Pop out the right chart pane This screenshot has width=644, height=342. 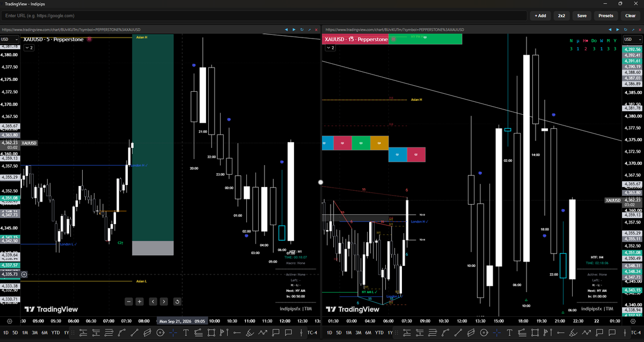point(633,29)
